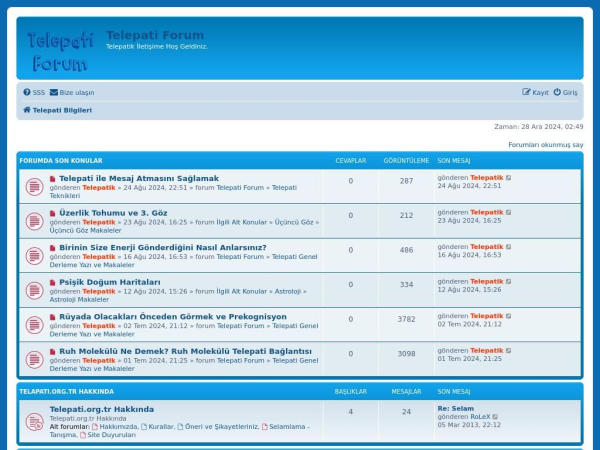Click topic icon for Telepati ile Mesaj Atmasını Sağlamak

pos(34,187)
